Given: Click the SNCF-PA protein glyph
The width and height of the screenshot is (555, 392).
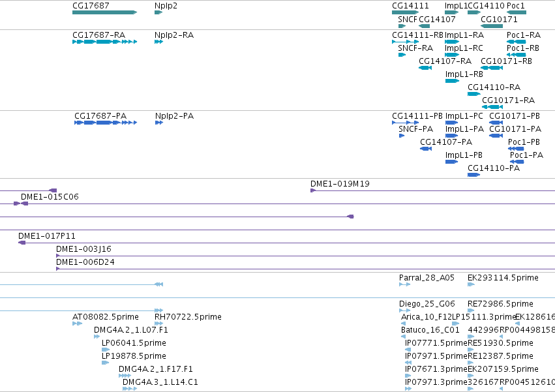Looking at the screenshot, I should [402, 136].
